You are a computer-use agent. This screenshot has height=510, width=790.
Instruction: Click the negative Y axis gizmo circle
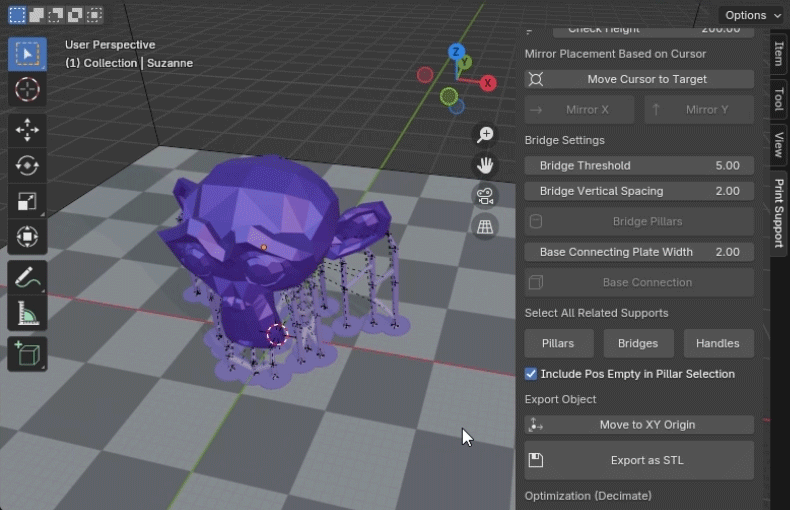point(448,96)
